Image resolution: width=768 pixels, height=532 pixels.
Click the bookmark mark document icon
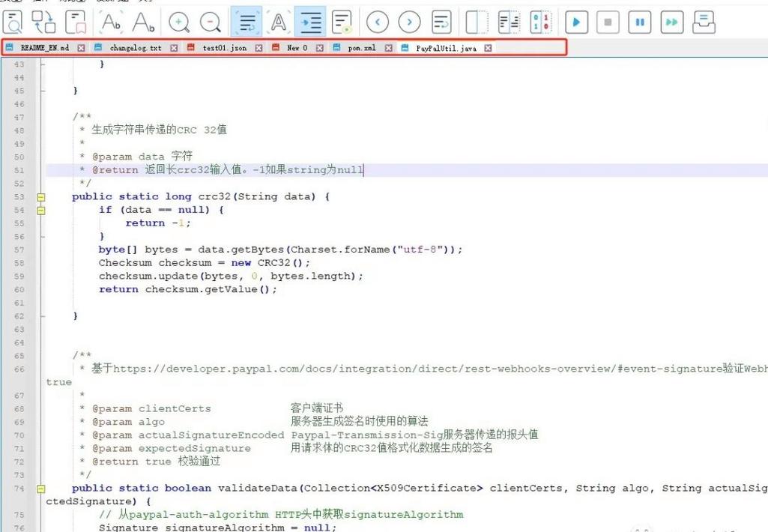tap(76, 22)
